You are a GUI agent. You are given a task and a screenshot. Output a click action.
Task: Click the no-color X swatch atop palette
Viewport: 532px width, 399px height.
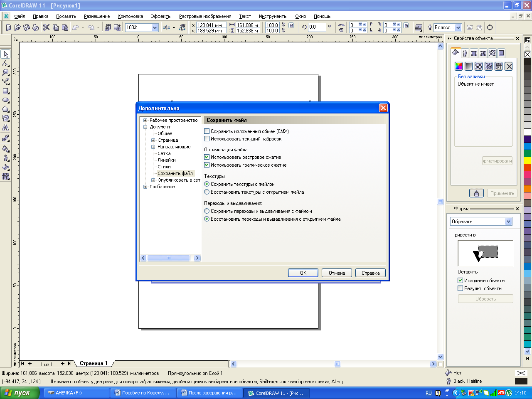tap(527, 54)
